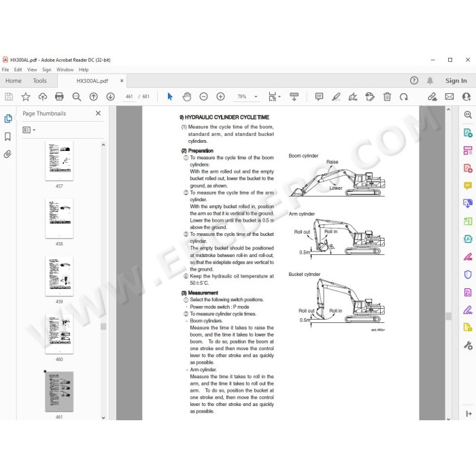Add a sticky note comment

[x=319, y=97]
